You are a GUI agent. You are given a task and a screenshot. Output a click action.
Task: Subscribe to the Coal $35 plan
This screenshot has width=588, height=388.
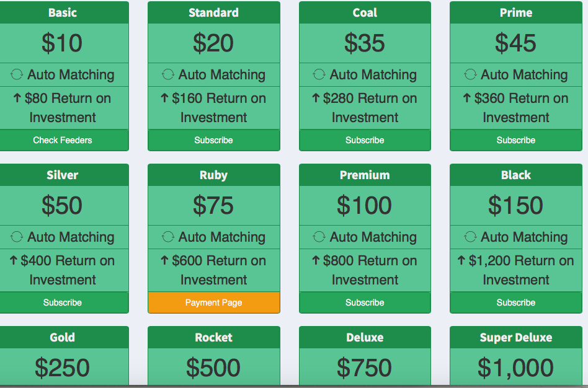pos(365,140)
